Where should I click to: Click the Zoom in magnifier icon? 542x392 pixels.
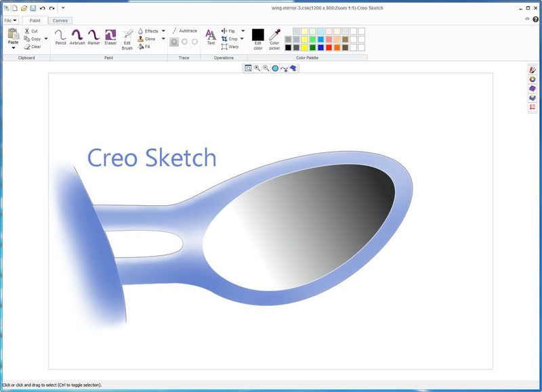click(257, 68)
